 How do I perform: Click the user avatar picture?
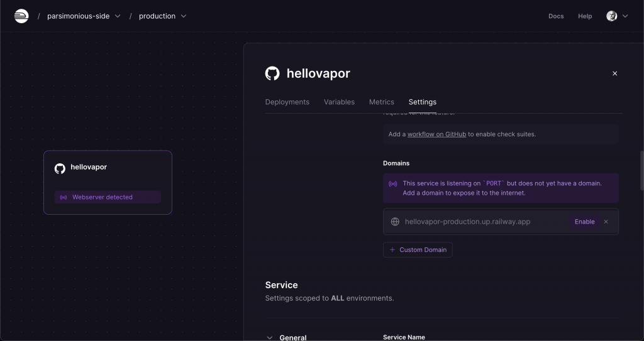point(611,16)
